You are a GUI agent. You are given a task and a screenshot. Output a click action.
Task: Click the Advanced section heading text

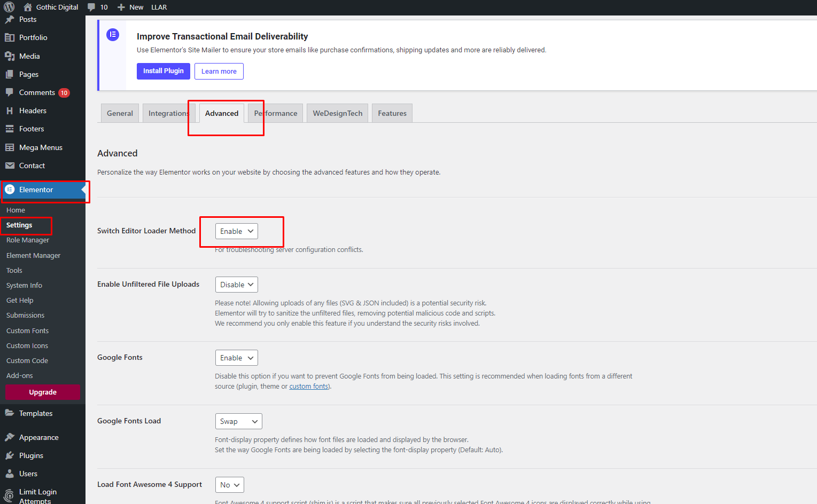[118, 153]
